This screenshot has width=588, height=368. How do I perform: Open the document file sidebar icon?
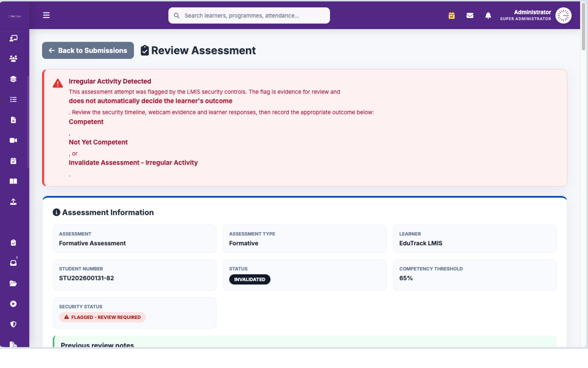(x=13, y=120)
